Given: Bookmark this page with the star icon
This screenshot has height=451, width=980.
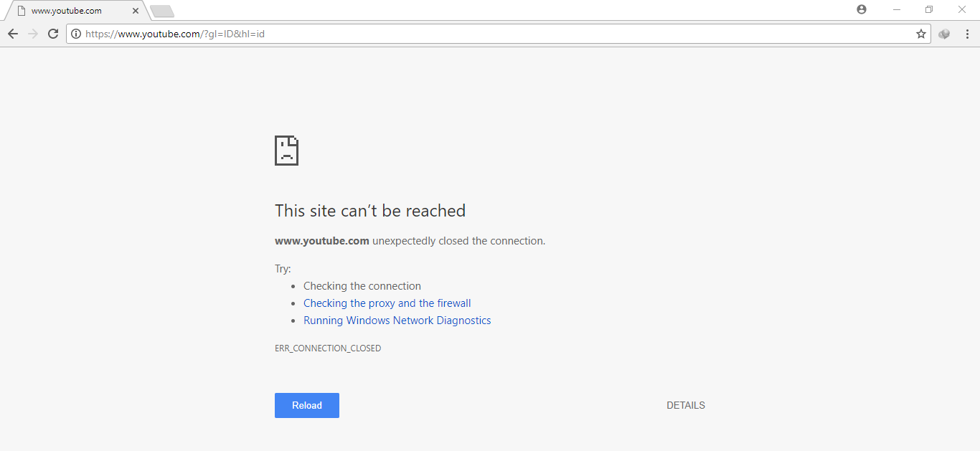Looking at the screenshot, I should pyautogui.click(x=921, y=34).
